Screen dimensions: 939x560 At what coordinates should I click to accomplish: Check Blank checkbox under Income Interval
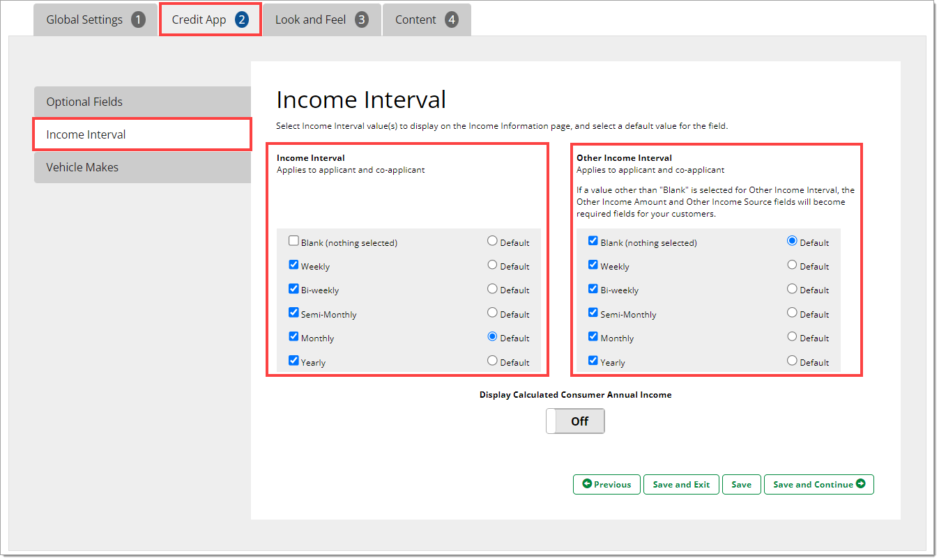coord(293,241)
